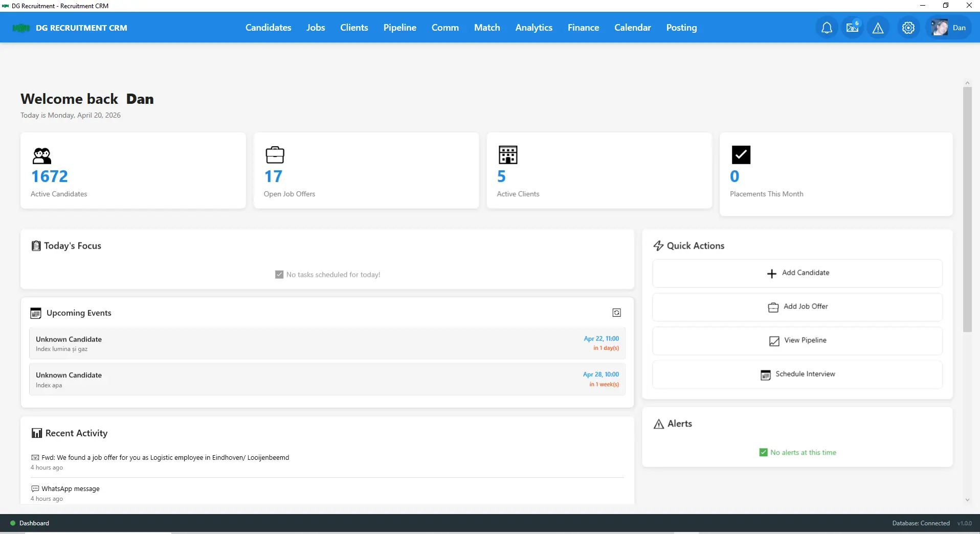Click the WhatsApp message chat icon
Viewport: 980px width, 534px height.
coord(35,489)
